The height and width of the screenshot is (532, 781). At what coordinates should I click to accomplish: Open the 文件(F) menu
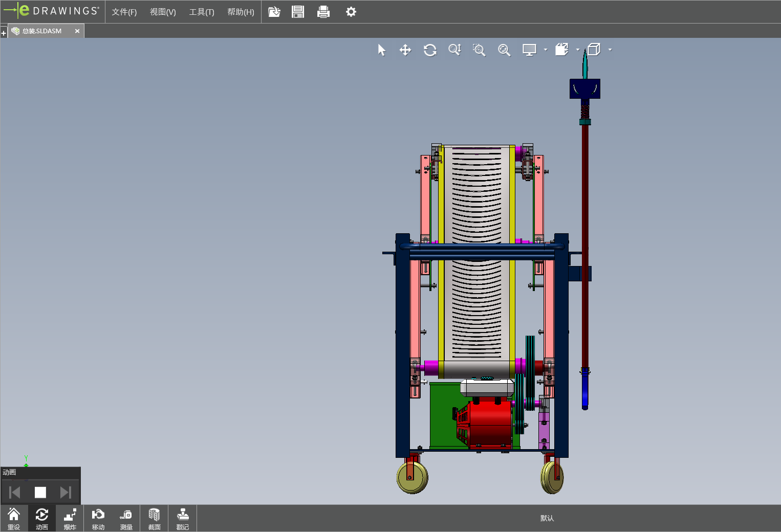(124, 12)
